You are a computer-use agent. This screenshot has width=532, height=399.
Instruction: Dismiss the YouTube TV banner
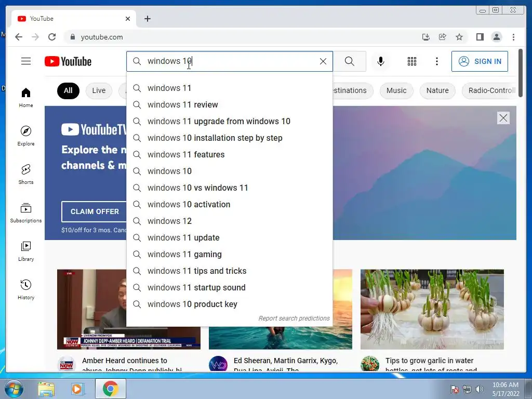(x=503, y=118)
